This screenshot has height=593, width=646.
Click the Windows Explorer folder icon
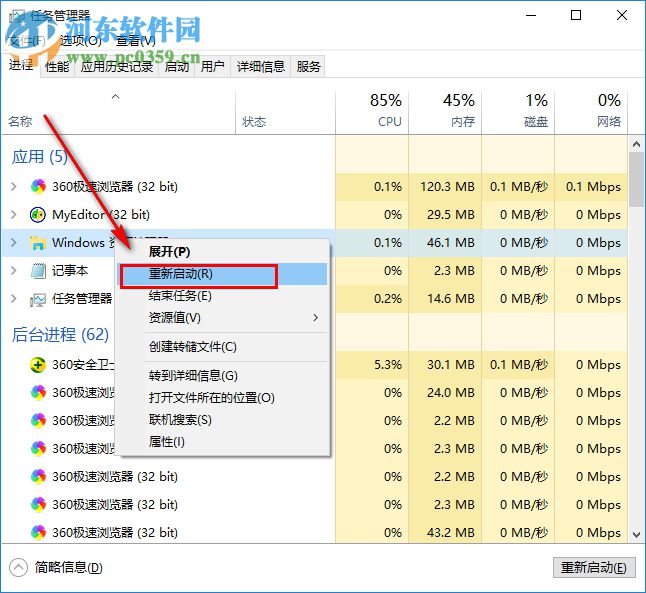click(x=38, y=243)
